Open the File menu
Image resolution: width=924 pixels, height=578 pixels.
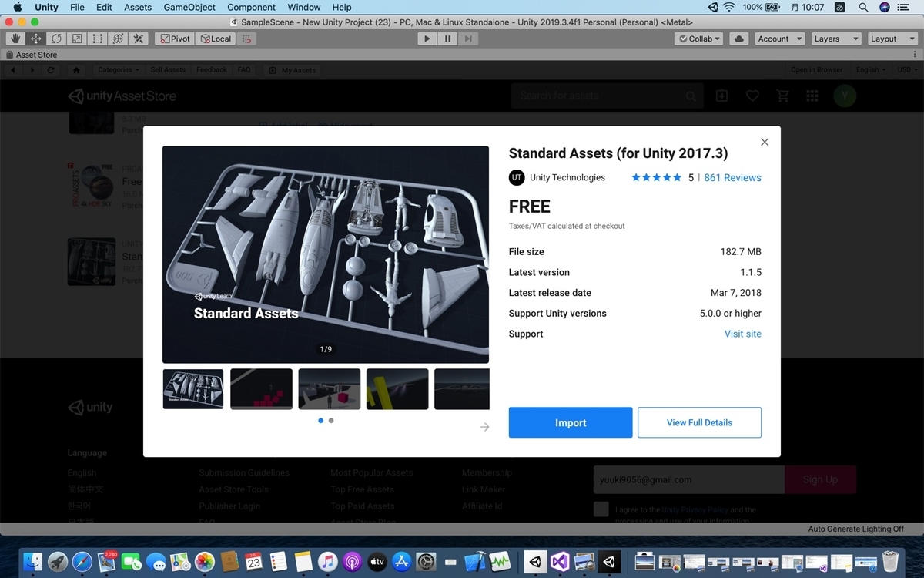77,7
